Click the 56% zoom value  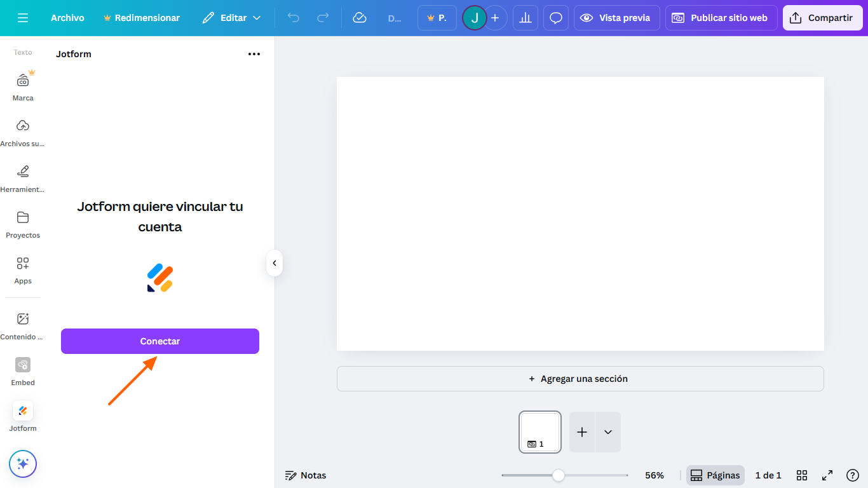coord(654,475)
